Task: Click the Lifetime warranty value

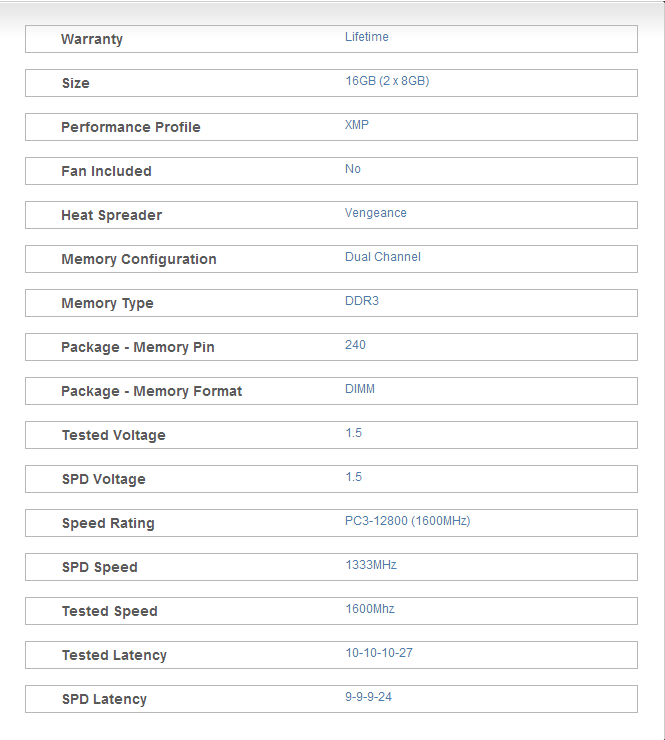Action: pyautogui.click(x=366, y=37)
